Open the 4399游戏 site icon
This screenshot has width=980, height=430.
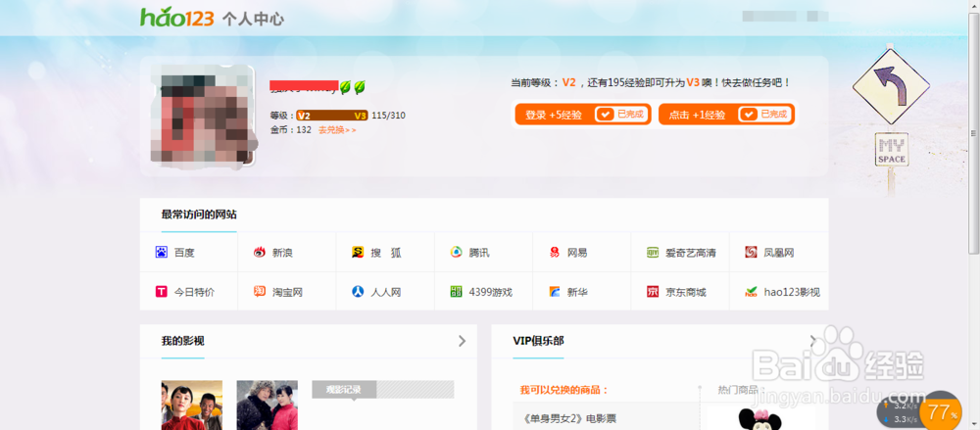[457, 291]
